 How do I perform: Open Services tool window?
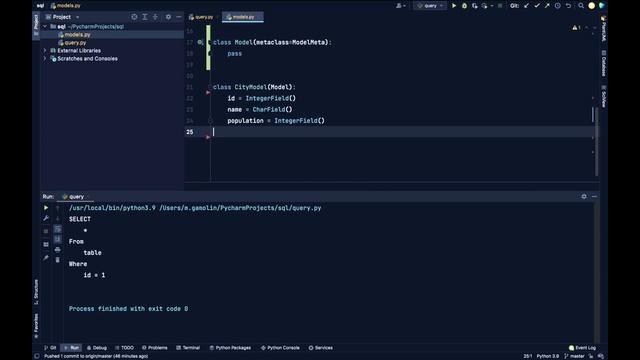(320, 348)
